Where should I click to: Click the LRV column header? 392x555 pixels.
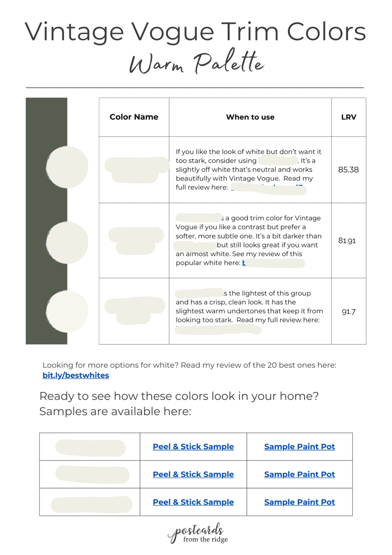click(x=349, y=117)
